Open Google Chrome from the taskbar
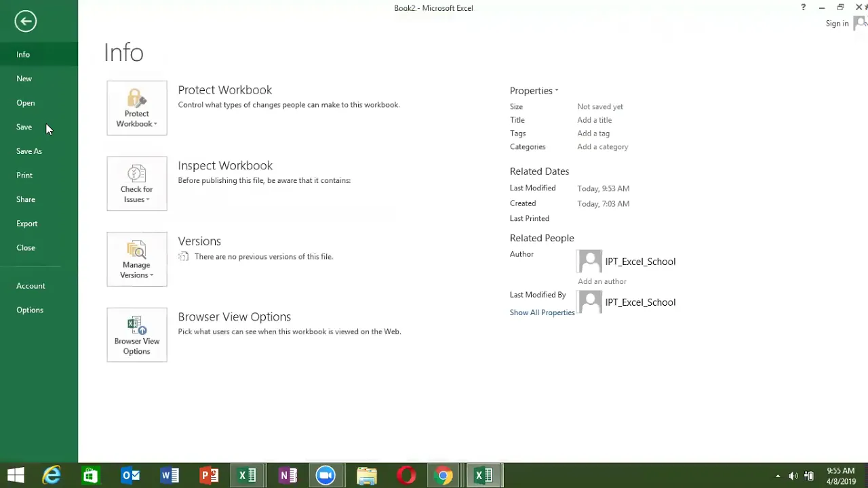This screenshot has height=488, width=868. tap(443, 476)
